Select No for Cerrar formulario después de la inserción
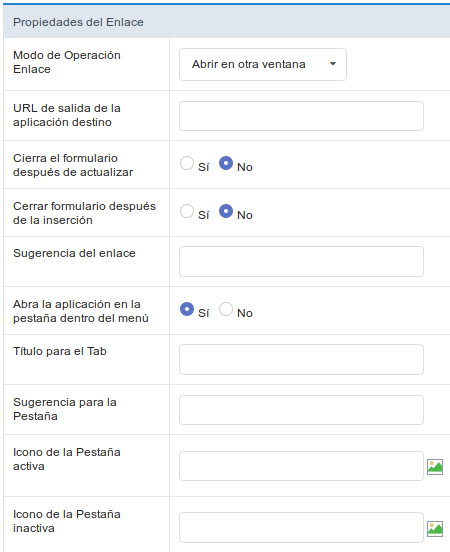450x552 pixels. [x=226, y=211]
